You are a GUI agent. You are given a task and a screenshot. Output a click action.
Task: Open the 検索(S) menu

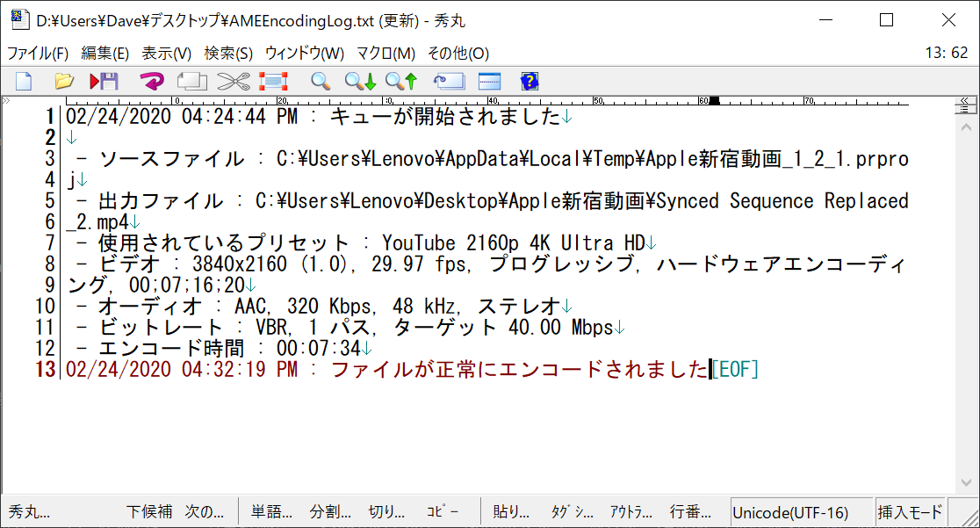click(x=228, y=54)
